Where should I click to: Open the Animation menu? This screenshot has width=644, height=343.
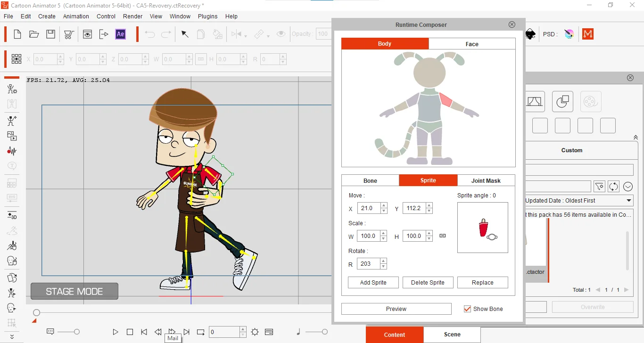point(76,16)
